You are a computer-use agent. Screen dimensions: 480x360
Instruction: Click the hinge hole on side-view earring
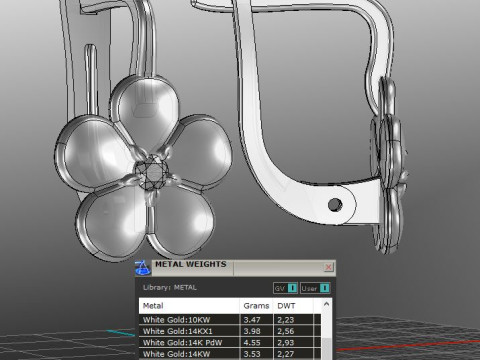335,204
